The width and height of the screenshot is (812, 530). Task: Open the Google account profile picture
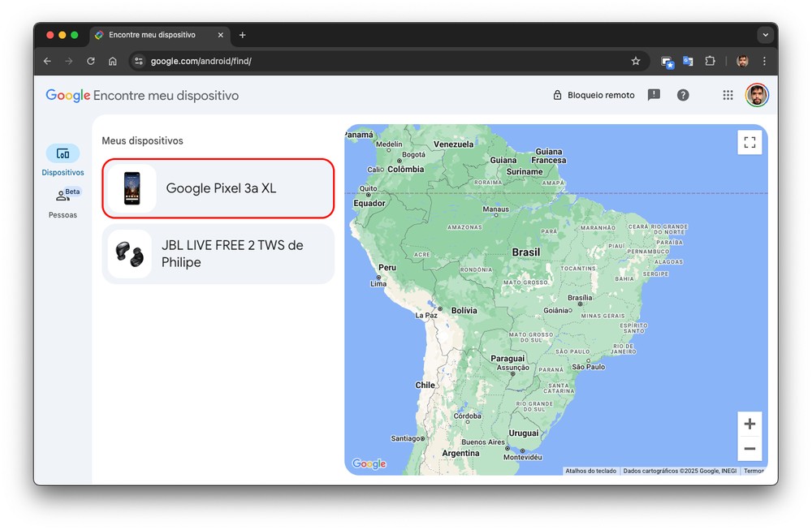(757, 95)
